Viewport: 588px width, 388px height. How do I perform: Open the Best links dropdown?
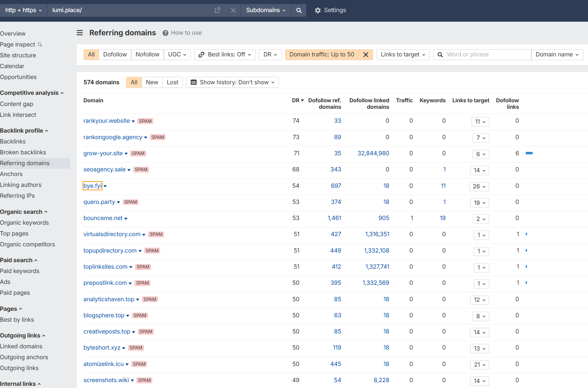pos(225,55)
